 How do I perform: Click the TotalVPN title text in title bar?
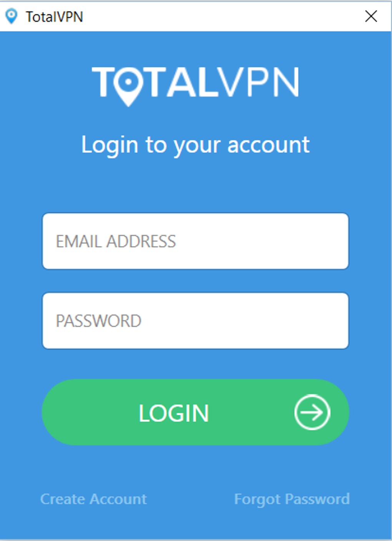(54, 17)
